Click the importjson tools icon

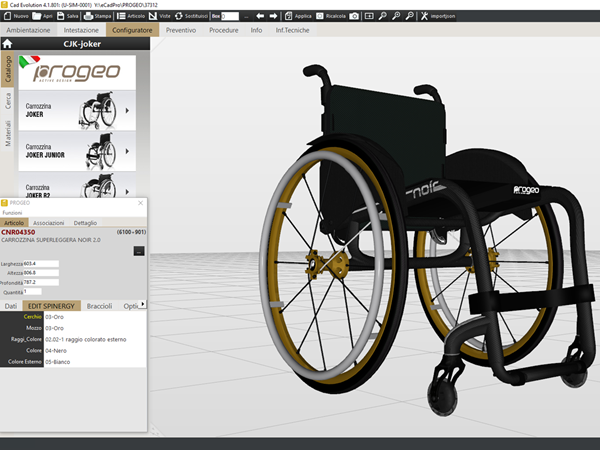point(424,16)
